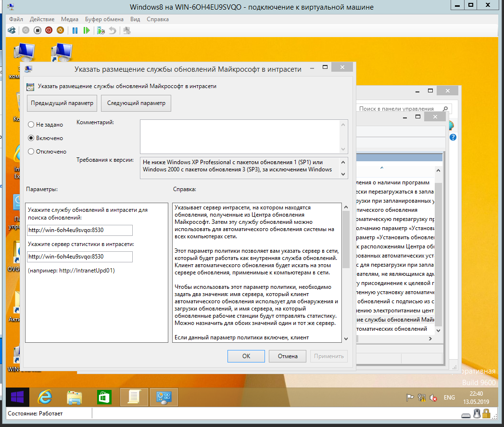504x427 pixels.
Task: Click the Требования к версии scroll up arrow
Action: point(343,162)
